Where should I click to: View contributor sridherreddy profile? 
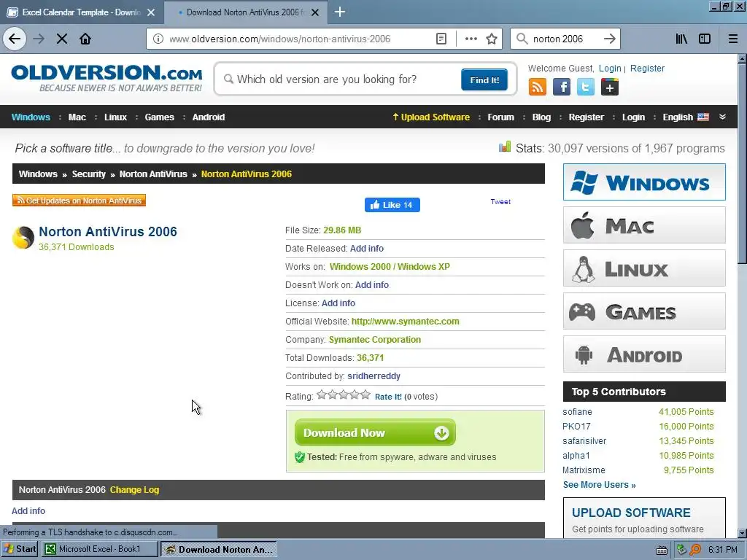pyautogui.click(x=374, y=376)
